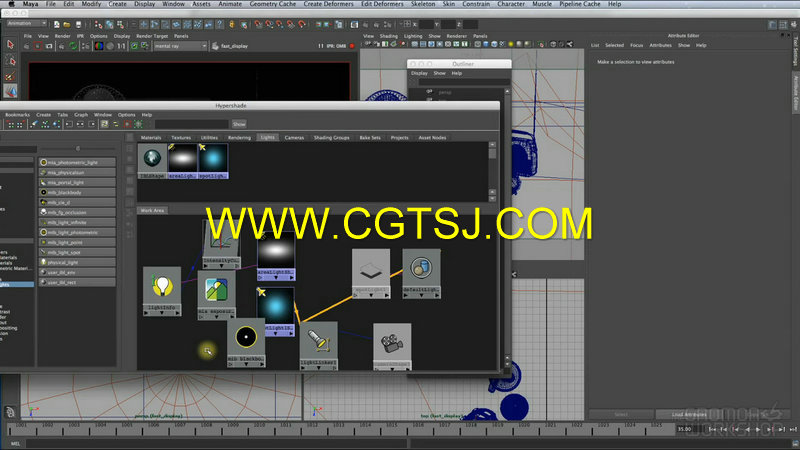
Task: Click the Load Attributes button
Action: pyautogui.click(x=689, y=414)
